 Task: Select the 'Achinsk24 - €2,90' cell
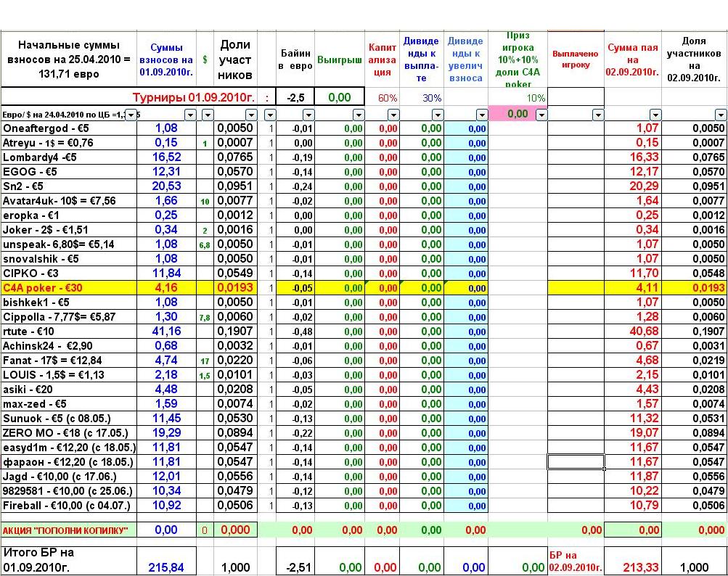69,346
